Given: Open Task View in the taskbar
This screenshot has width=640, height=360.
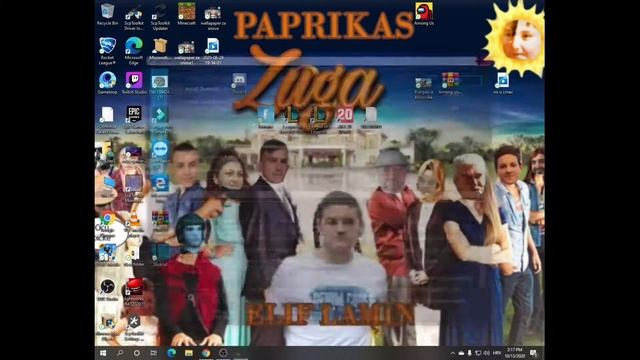Looking at the screenshot, I should [x=153, y=353].
